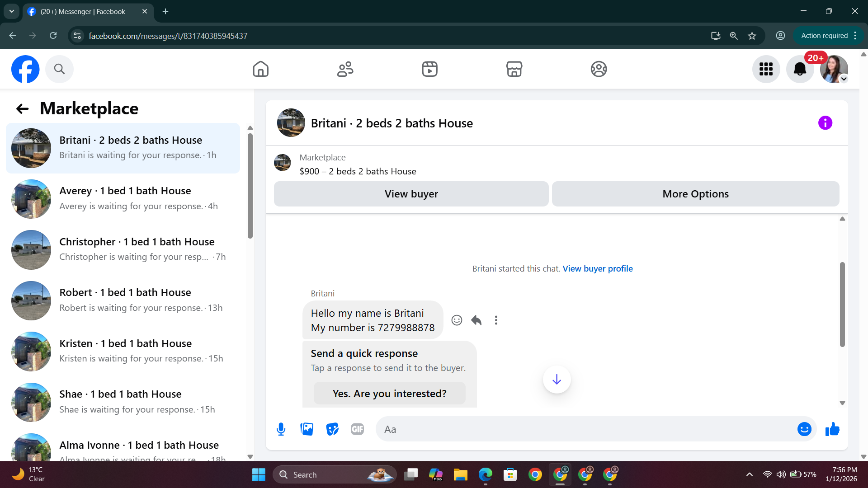
Task: Click the chat list scrollbar thumb
Action: pos(250,185)
